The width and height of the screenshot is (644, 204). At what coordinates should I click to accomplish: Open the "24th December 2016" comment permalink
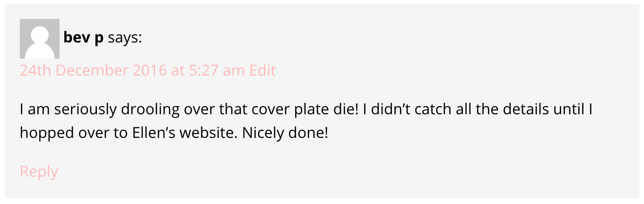coord(93,70)
